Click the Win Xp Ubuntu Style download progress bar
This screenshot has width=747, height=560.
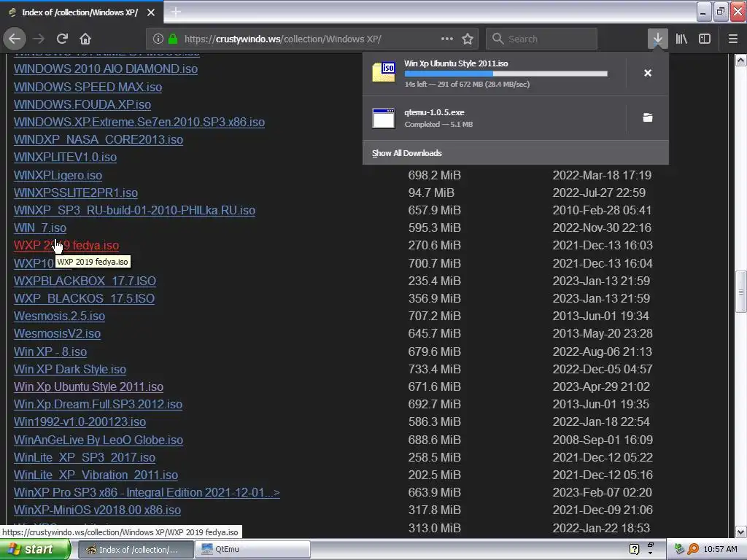click(x=506, y=74)
